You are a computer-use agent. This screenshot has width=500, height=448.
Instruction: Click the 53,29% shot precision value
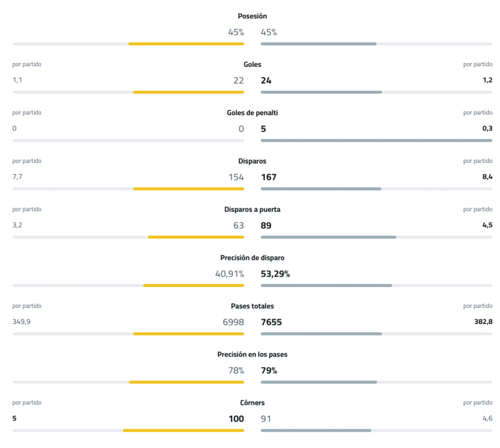pyautogui.click(x=275, y=274)
